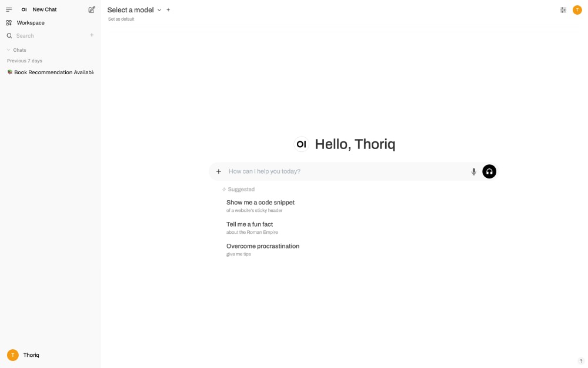Open the Select a model dropdown
Image resolution: width=588 pixels, height=368 pixels.
(134, 10)
